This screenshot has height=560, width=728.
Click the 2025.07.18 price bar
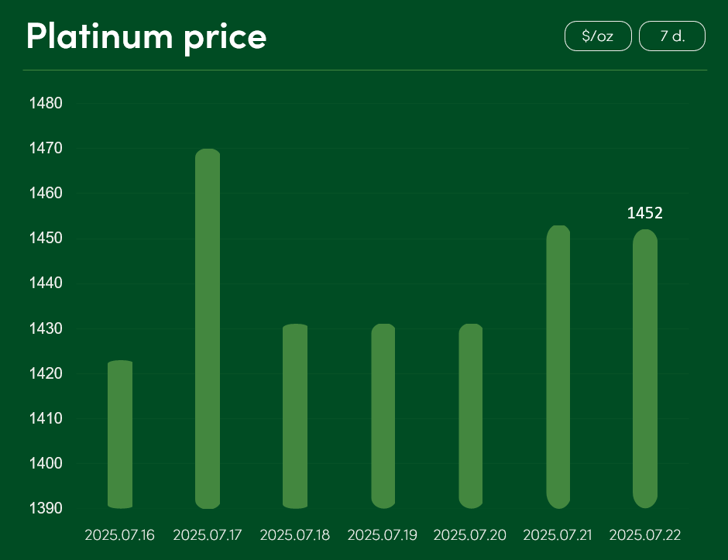pyautogui.click(x=295, y=416)
